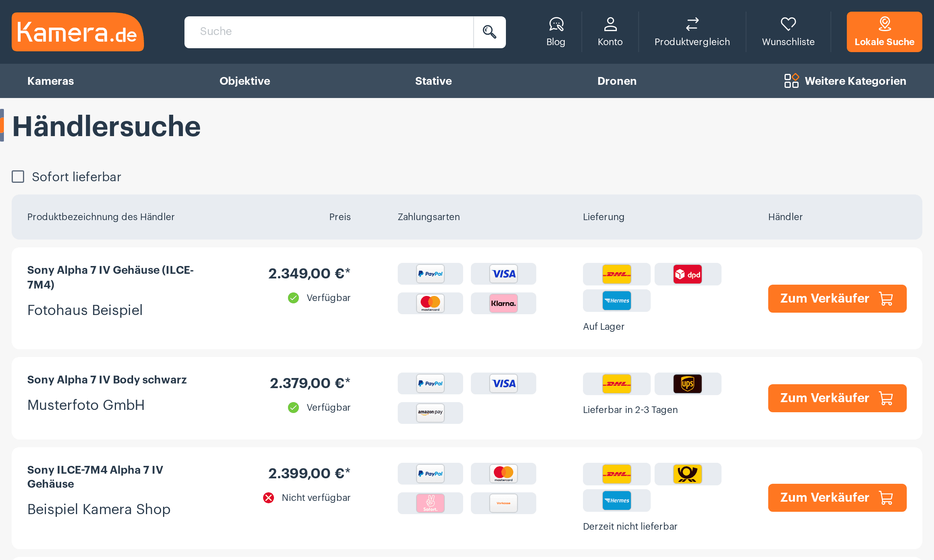The image size is (934, 560).
Task: Click Mastercard icon in Beispiel Kamera Shop row
Action: 504,474
